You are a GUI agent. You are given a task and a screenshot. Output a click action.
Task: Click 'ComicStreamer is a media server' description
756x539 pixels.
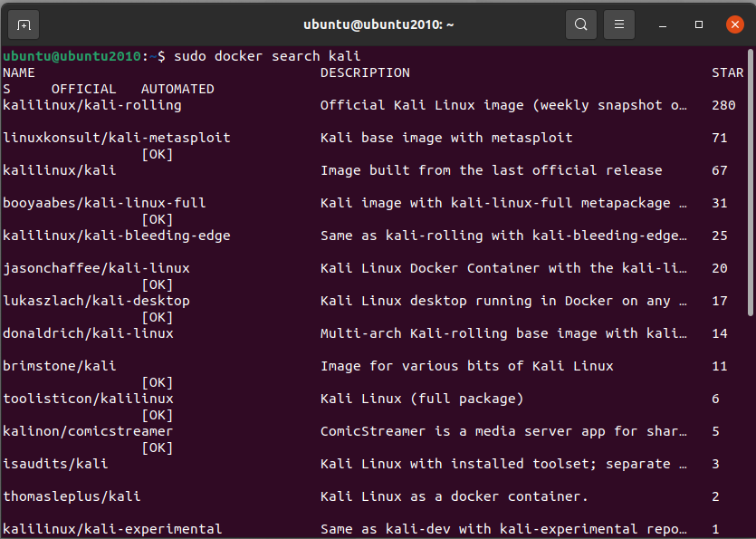click(503, 431)
